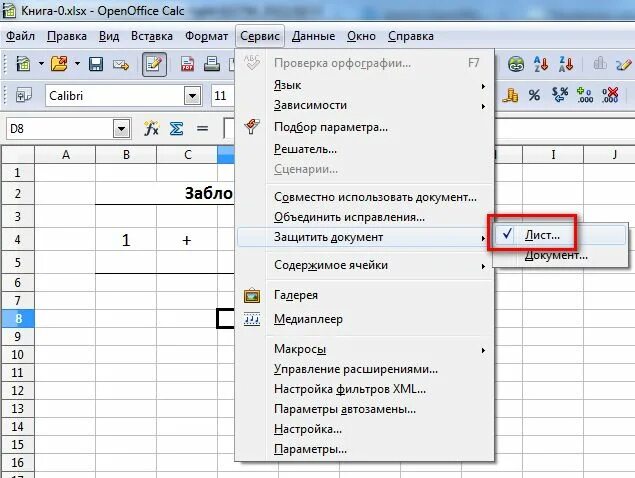Apply standard number format icon
The width and height of the screenshot is (635, 478).
pos(560,96)
